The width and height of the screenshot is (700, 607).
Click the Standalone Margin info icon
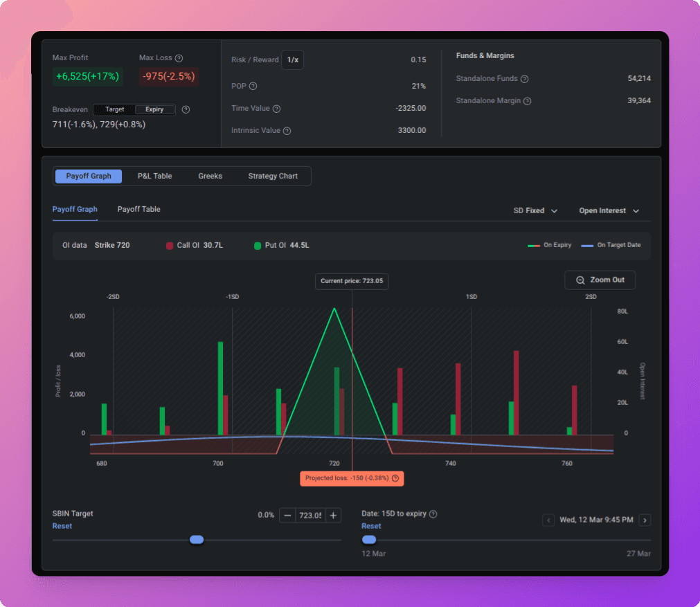click(x=527, y=101)
